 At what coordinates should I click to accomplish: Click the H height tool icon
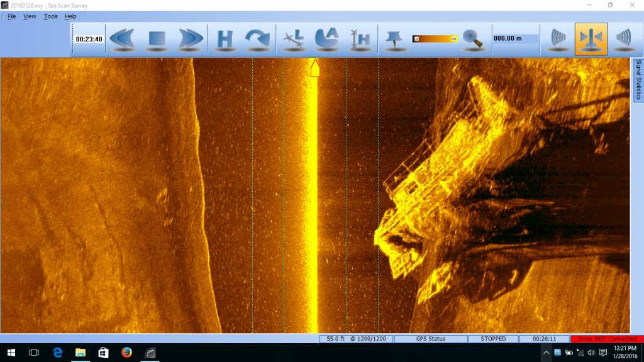pyautogui.click(x=225, y=39)
